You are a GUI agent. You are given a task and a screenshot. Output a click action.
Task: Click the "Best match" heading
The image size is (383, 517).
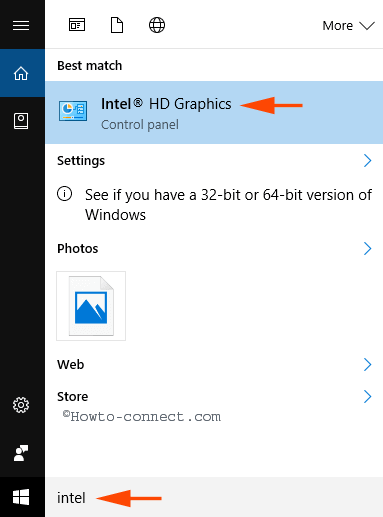(x=90, y=66)
